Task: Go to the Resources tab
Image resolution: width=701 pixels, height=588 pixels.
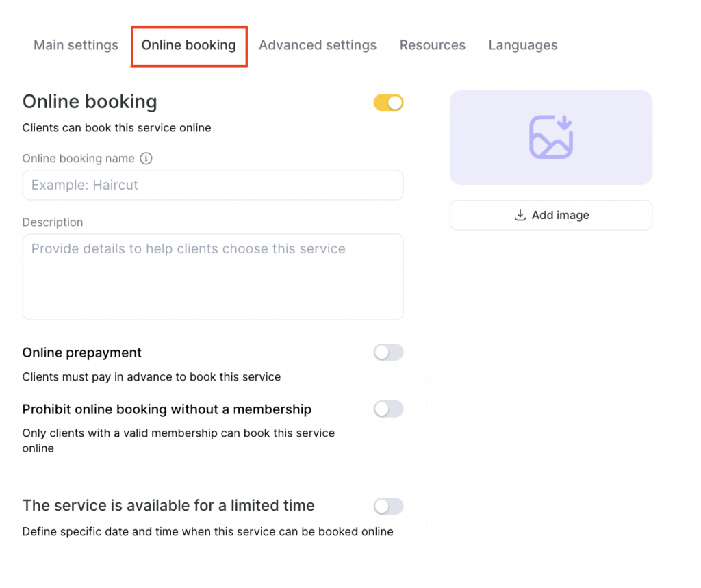Action: pyautogui.click(x=432, y=45)
